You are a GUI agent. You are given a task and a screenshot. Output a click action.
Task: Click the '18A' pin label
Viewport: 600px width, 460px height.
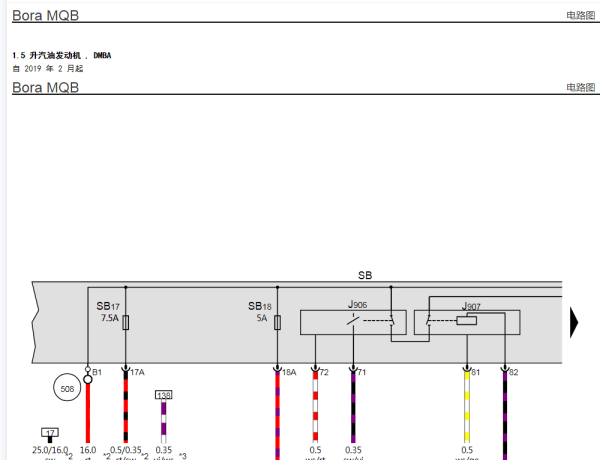pyautogui.click(x=289, y=372)
